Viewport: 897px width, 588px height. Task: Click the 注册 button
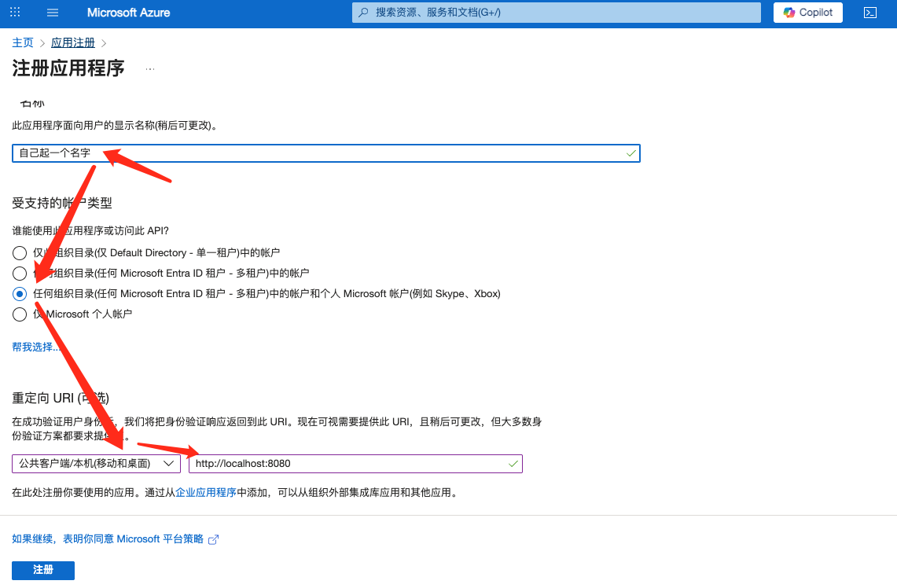click(43, 570)
